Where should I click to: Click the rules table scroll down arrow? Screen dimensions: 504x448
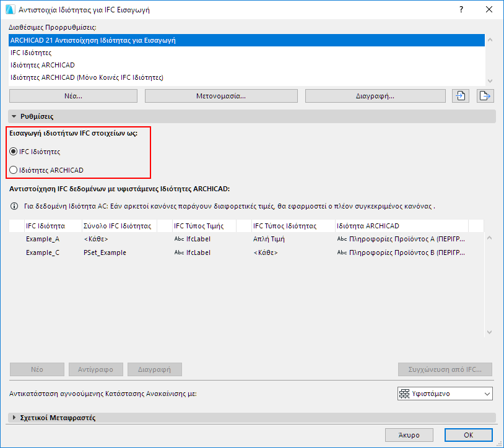[x=490, y=332]
